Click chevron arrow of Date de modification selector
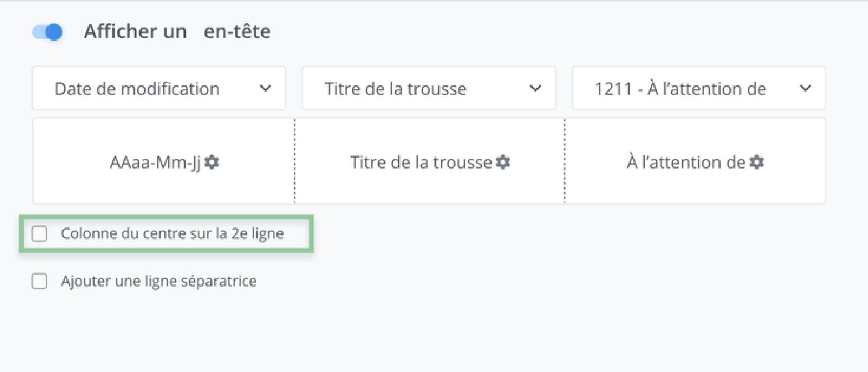The height and width of the screenshot is (372, 868). [266, 88]
